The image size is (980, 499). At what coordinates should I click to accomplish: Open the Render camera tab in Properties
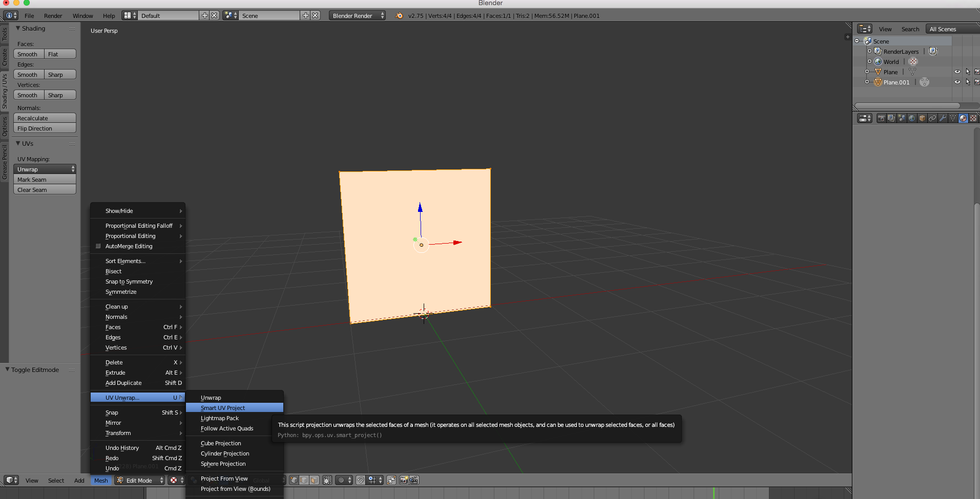pos(881,118)
